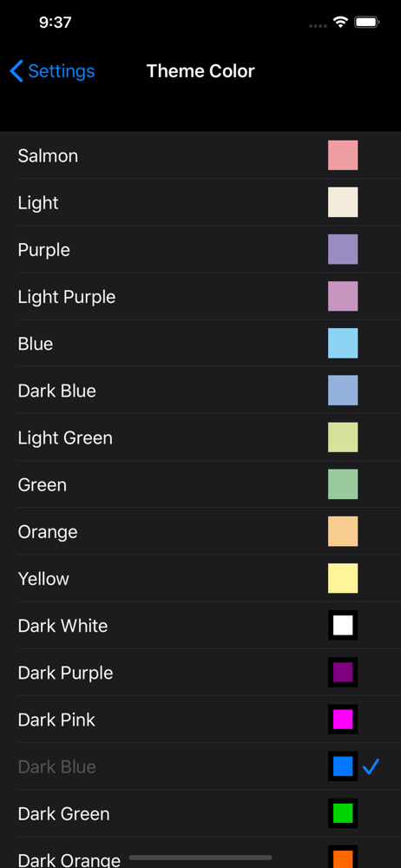Image resolution: width=401 pixels, height=868 pixels.
Task: Choose the light Blue theme
Action: (200, 343)
